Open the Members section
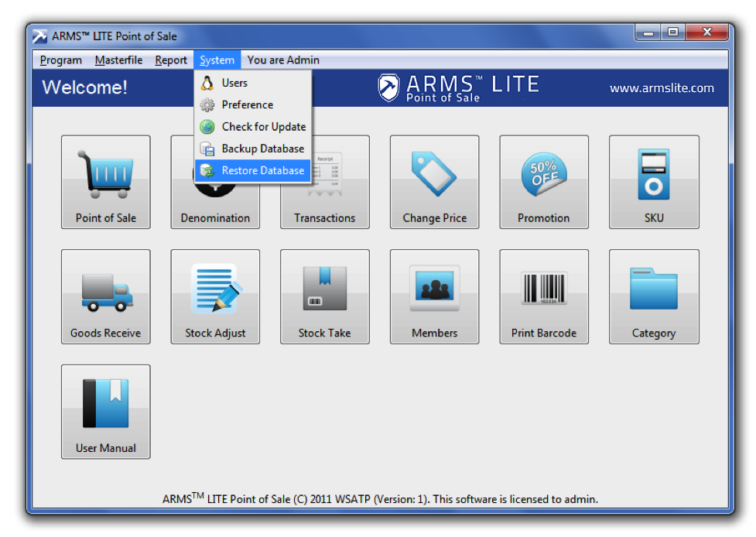Screen dimensions: 756x537 [434, 296]
